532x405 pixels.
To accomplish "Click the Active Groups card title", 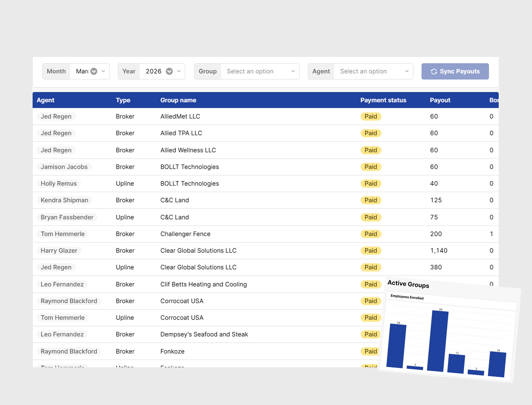I will click(408, 284).
